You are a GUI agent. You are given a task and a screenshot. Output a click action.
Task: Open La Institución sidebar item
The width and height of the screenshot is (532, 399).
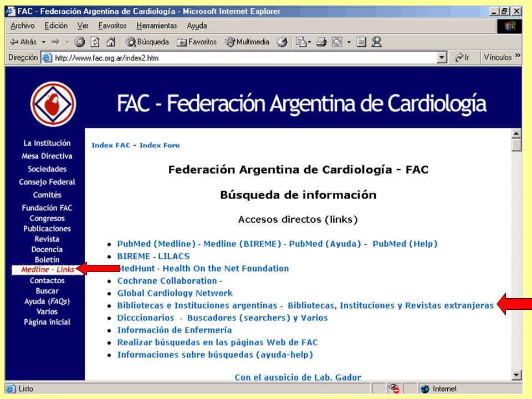[47, 143]
